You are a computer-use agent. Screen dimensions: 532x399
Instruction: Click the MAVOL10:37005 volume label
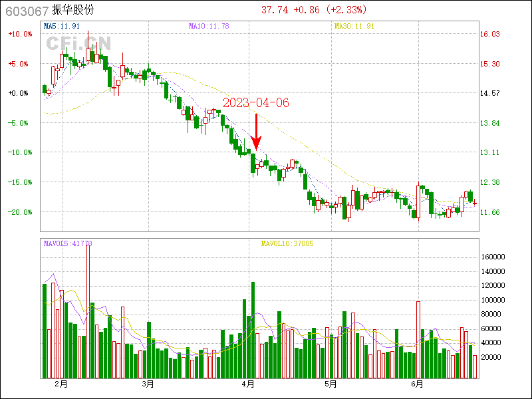[287, 243]
